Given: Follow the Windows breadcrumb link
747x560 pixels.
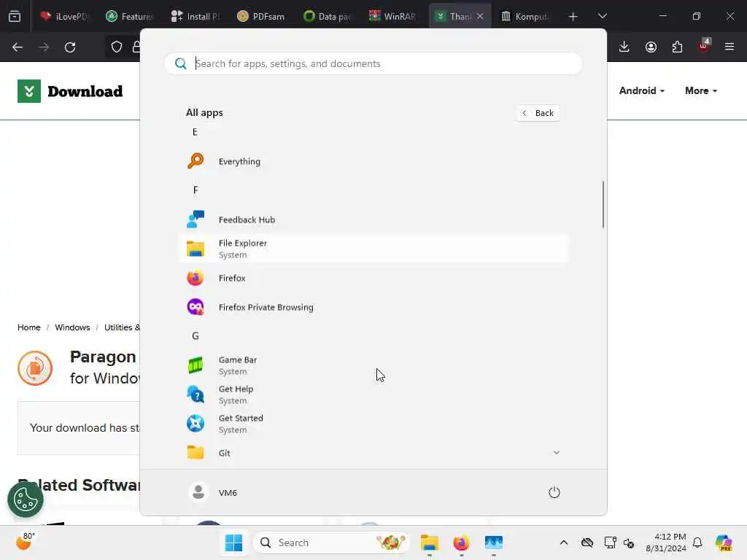Looking at the screenshot, I should click(x=72, y=327).
